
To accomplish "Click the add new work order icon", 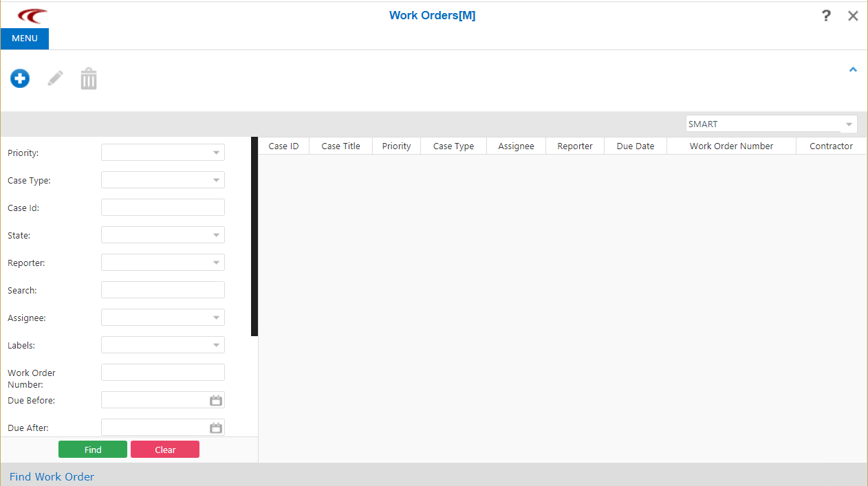I will pos(19,78).
